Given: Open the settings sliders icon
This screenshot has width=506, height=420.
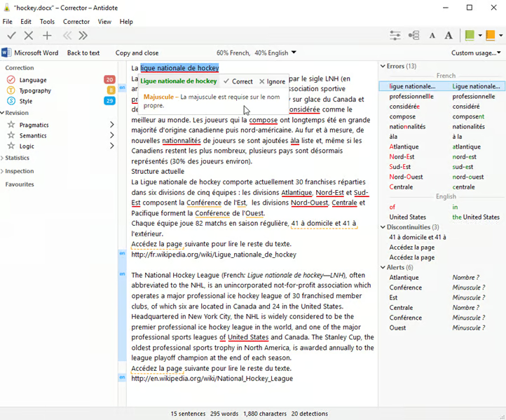Looking at the screenshot, I should [395, 36].
